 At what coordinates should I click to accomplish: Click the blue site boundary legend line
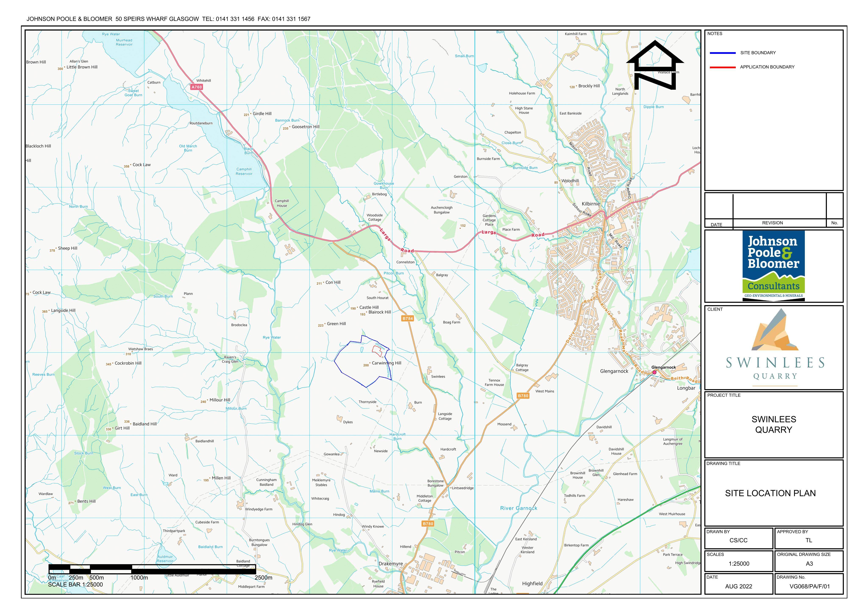coord(723,53)
